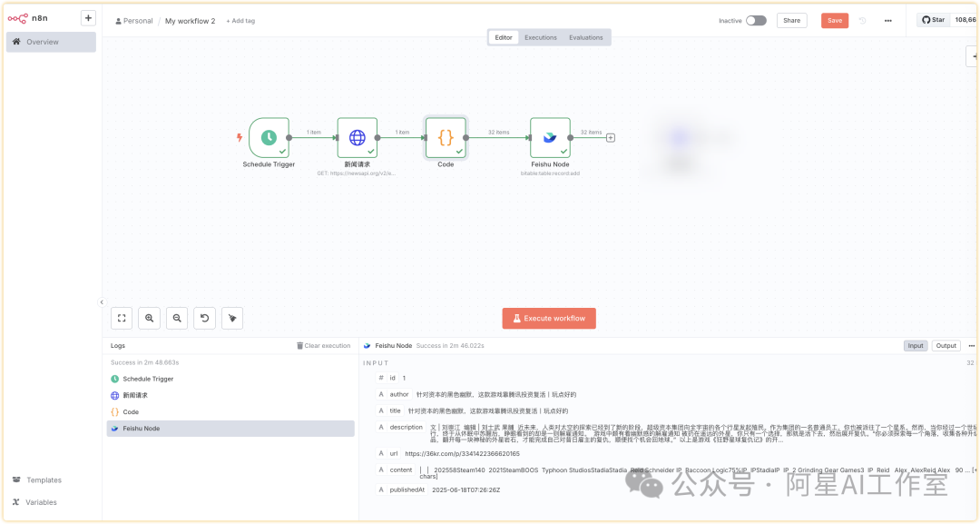Click the red trigger lightning bolt icon
This screenshot has height=524, width=980.
(240, 137)
